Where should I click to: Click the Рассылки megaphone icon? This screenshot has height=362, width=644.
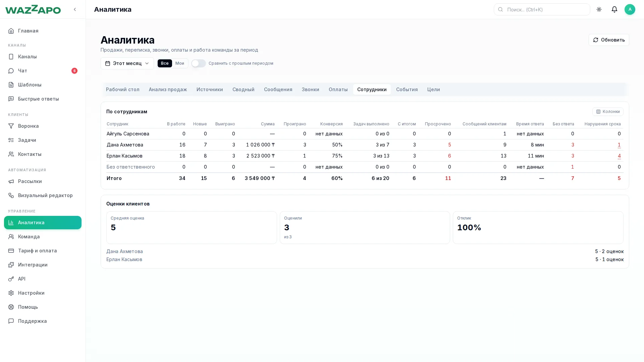click(x=11, y=181)
